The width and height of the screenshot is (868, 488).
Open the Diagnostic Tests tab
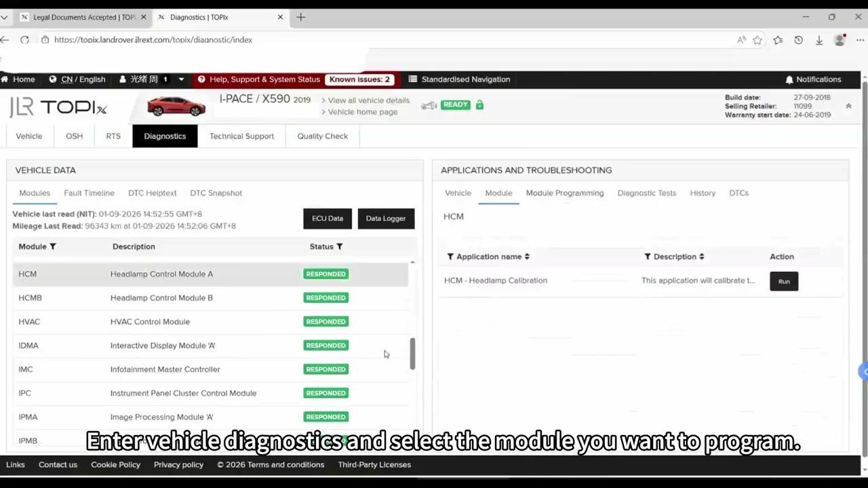(647, 193)
